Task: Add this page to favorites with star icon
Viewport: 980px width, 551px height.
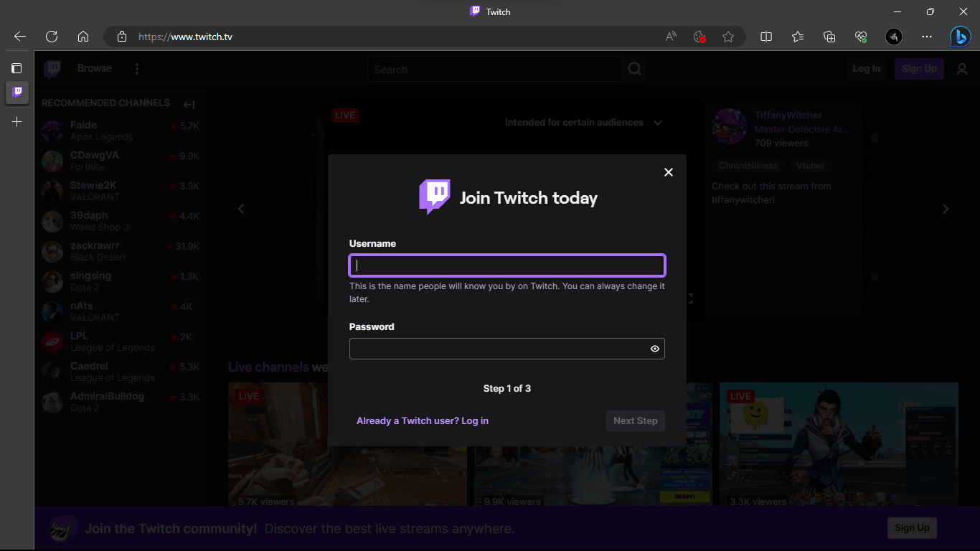Action: pyautogui.click(x=728, y=37)
